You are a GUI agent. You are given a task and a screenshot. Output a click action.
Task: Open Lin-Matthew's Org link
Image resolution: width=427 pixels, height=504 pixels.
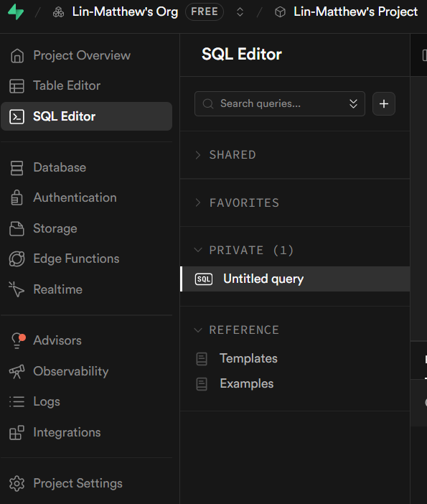(125, 12)
